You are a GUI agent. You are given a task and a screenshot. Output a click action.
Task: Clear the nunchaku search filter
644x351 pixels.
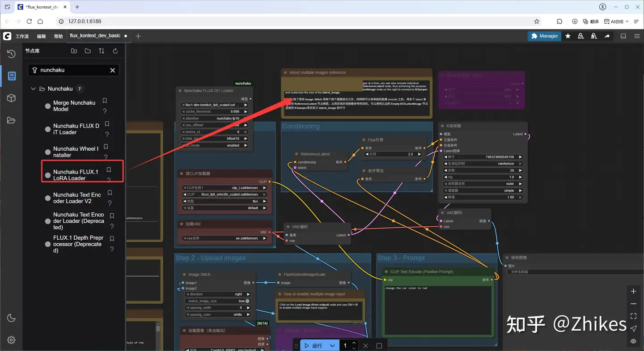tap(113, 70)
